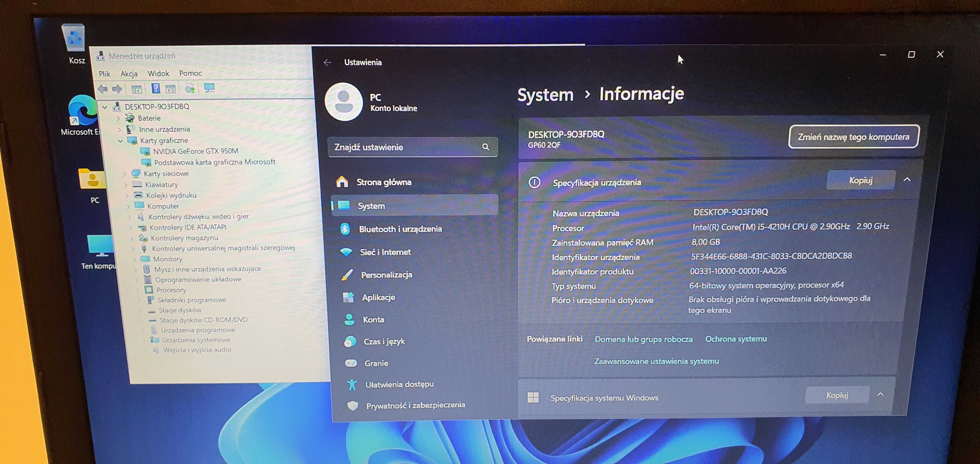Image resolution: width=980 pixels, height=464 pixels.
Task: Open the Plik menu
Action: (x=104, y=74)
